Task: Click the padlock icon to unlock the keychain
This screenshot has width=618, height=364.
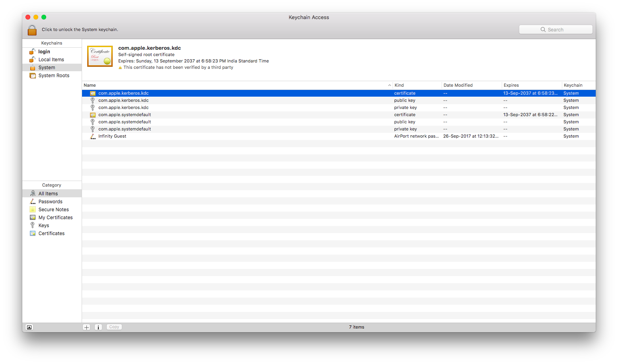Action: click(32, 30)
